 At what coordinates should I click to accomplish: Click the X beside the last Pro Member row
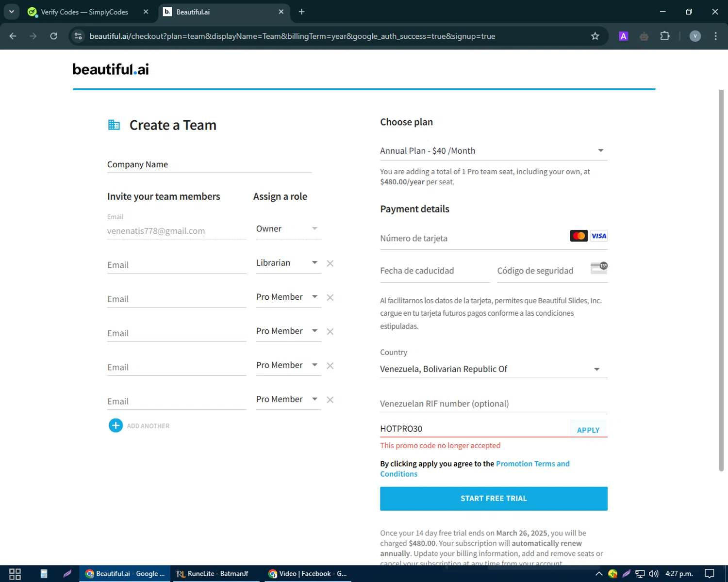tap(330, 400)
